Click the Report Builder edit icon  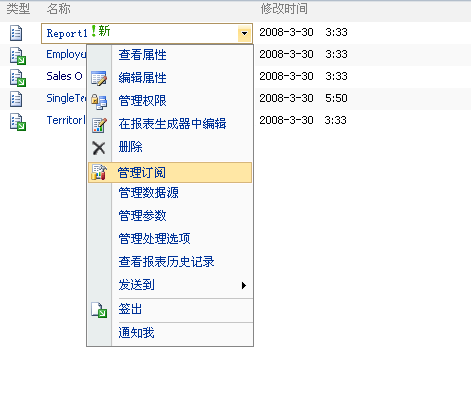pos(99,125)
